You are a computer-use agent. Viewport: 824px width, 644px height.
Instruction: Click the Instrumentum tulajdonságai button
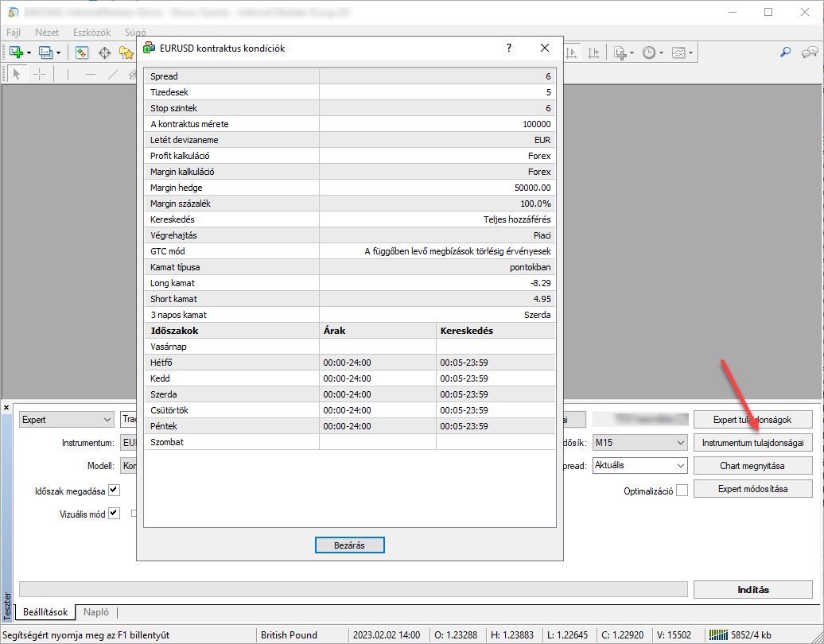752,443
